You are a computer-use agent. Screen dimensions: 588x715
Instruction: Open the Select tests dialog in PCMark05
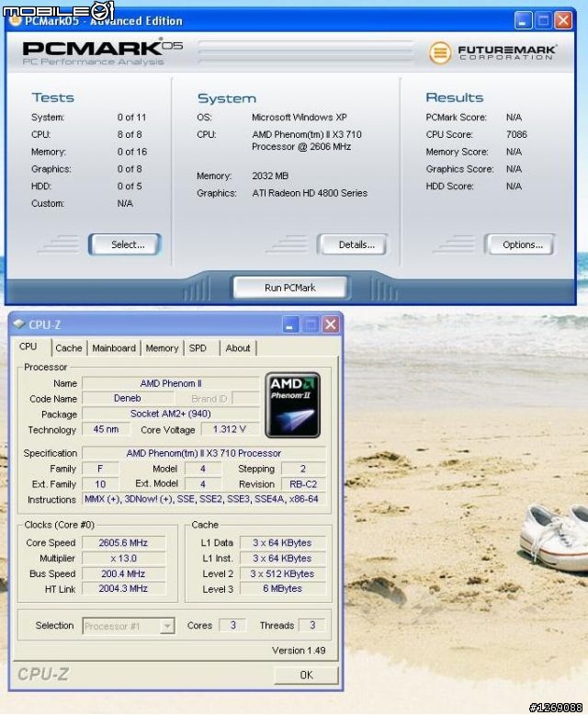coord(125,244)
